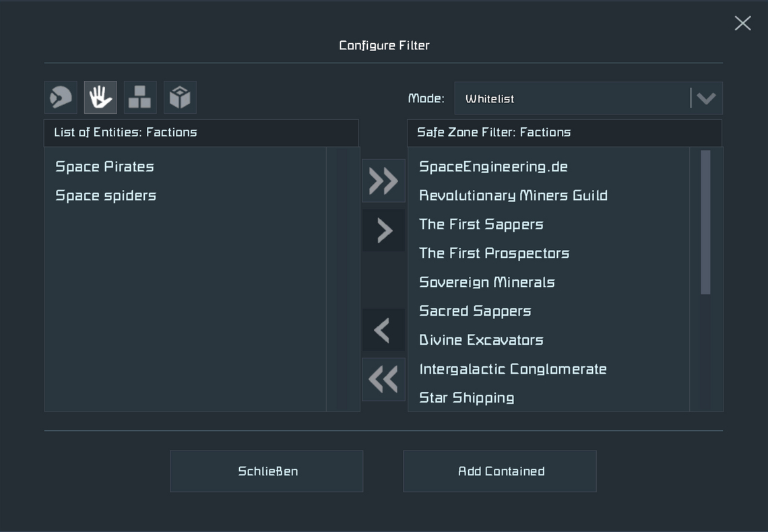Close the Configure Filter dialog

pos(742,22)
